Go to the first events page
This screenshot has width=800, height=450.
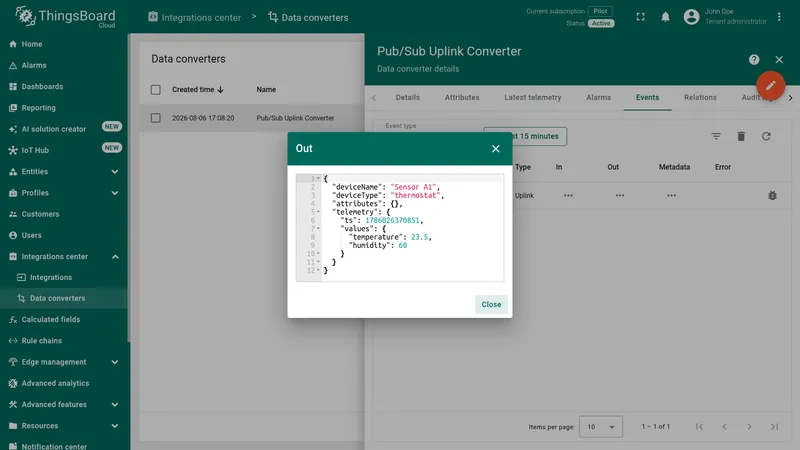699,427
